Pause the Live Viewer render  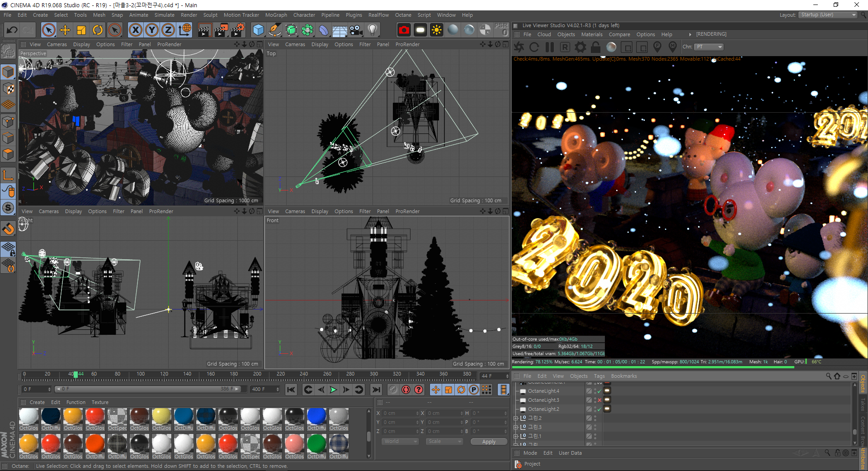[550, 47]
